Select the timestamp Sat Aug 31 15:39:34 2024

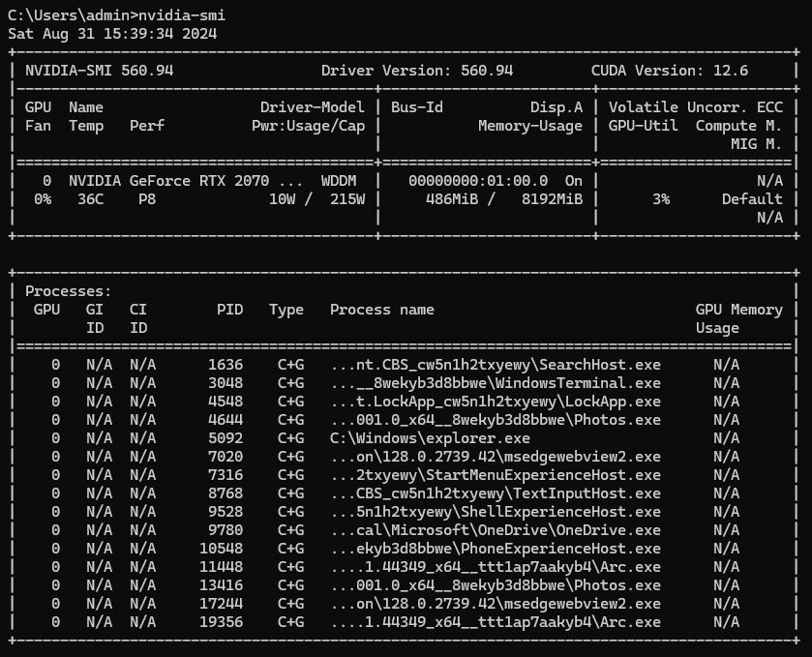tap(112, 34)
